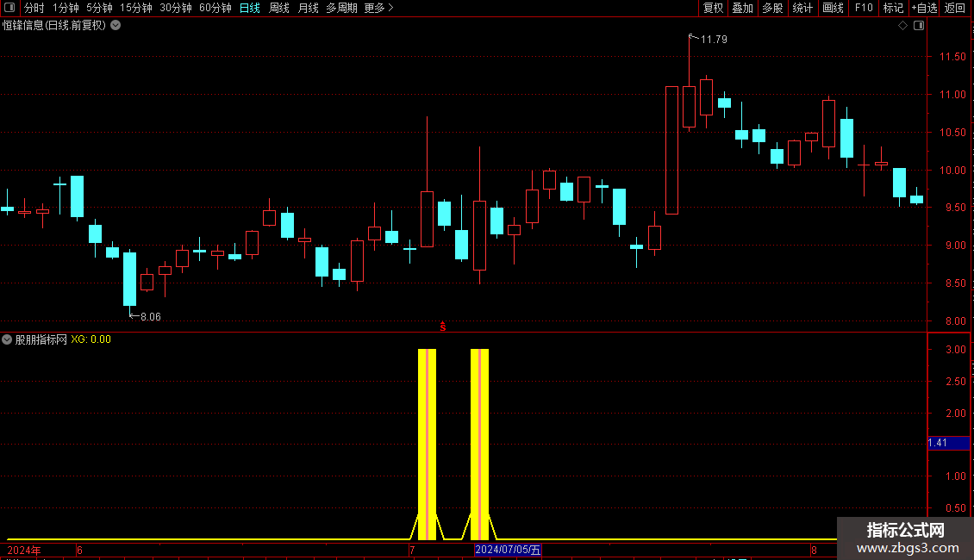Open the 多周期 multi-period view
Image resolution: width=974 pixels, height=560 pixels.
(x=341, y=8)
